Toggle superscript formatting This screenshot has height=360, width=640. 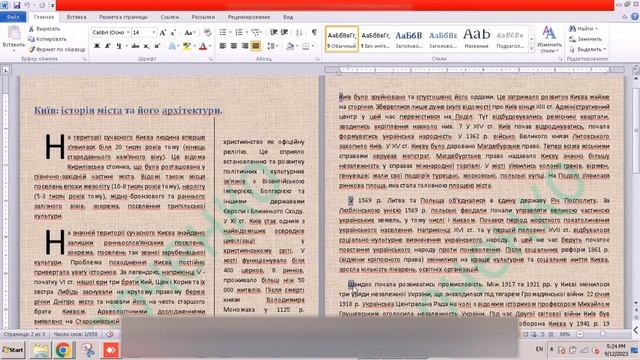(x=157, y=46)
